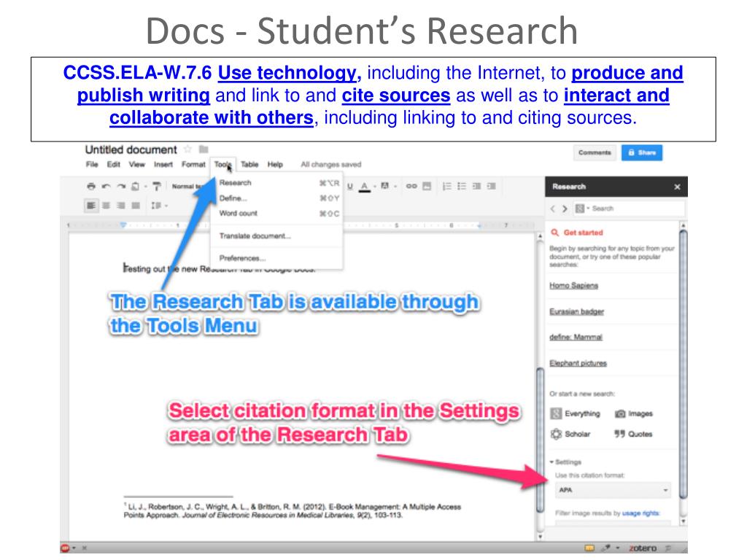The width and height of the screenshot is (747, 560).
Task: Open the File menu
Action: click(x=92, y=164)
